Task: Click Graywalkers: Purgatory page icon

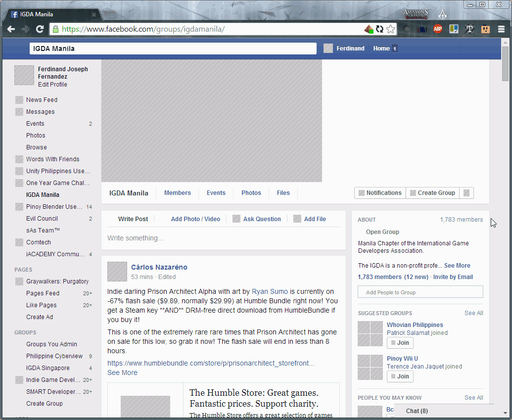Action: [x=19, y=281]
